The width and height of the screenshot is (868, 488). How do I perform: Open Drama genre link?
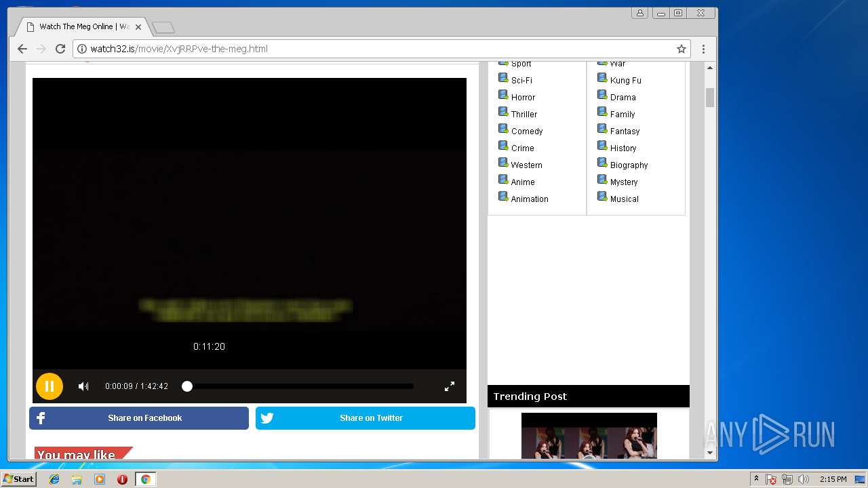pos(623,97)
